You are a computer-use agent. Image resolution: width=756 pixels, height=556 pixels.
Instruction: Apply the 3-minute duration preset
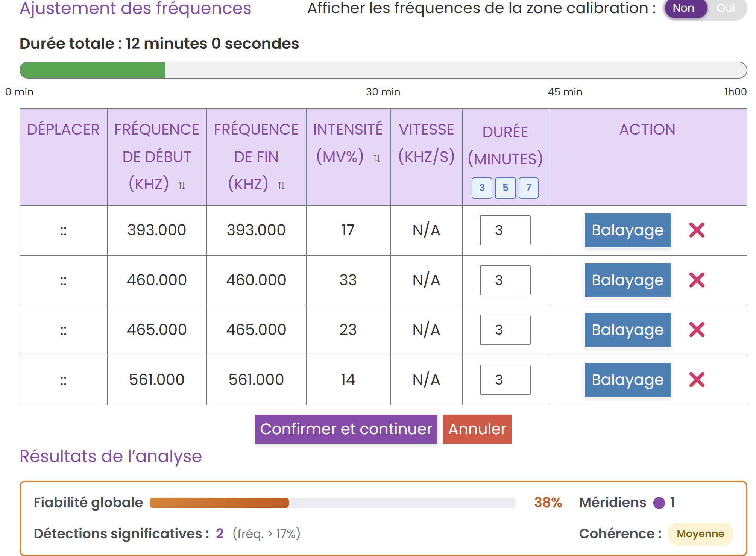click(x=482, y=188)
